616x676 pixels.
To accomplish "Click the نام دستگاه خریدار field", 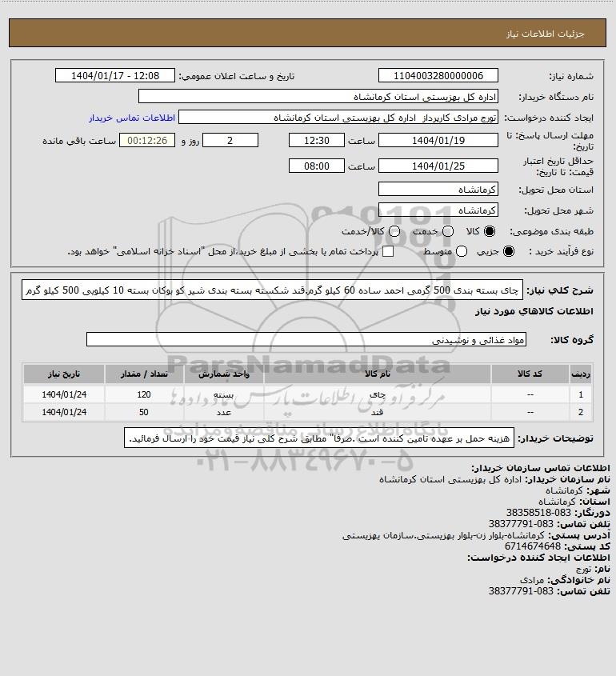I will tap(318, 97).
